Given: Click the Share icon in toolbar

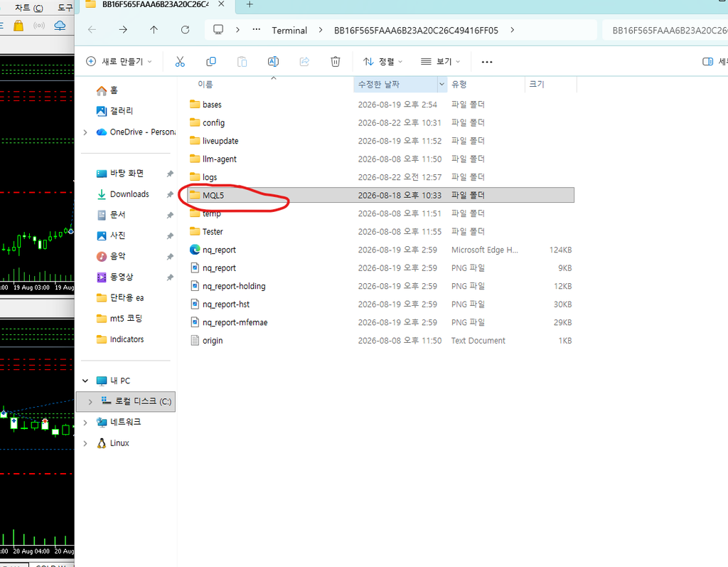Looking at the screenshot, I should point(304,61).
